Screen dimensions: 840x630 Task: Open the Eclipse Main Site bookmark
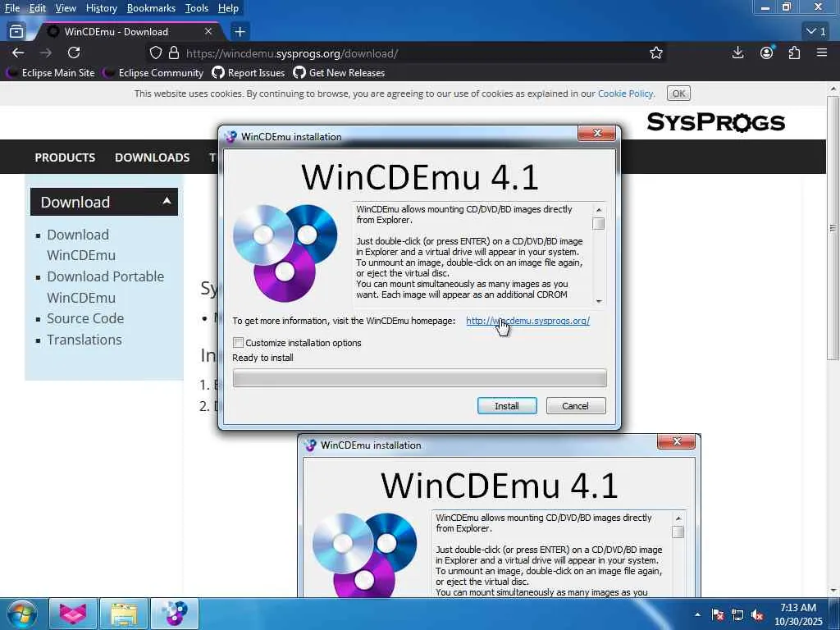(50, 73)
